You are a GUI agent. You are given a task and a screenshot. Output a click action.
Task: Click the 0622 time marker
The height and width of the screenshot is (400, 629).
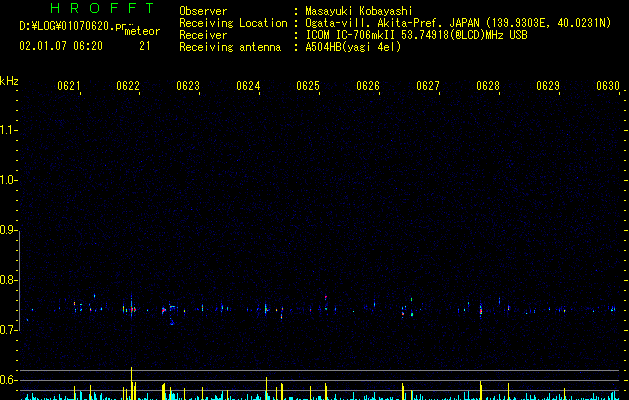click(128, 85)
